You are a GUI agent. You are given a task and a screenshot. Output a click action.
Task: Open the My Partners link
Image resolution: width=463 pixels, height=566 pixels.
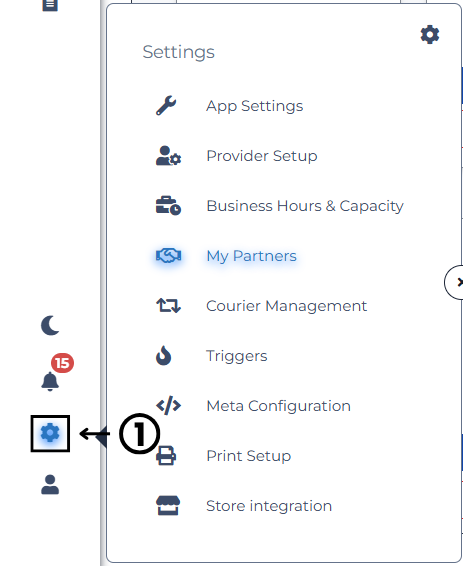click(x=251, y=256)
